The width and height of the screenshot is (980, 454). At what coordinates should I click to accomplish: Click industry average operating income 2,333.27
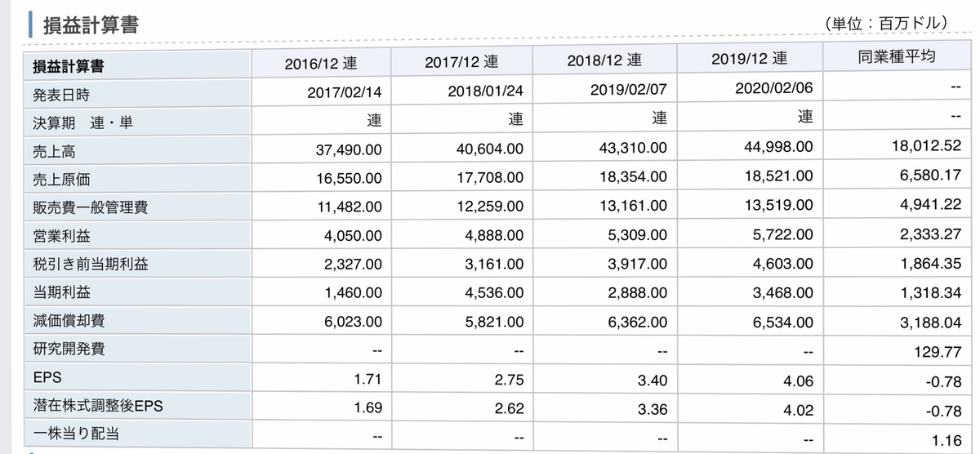pos(932,234)
